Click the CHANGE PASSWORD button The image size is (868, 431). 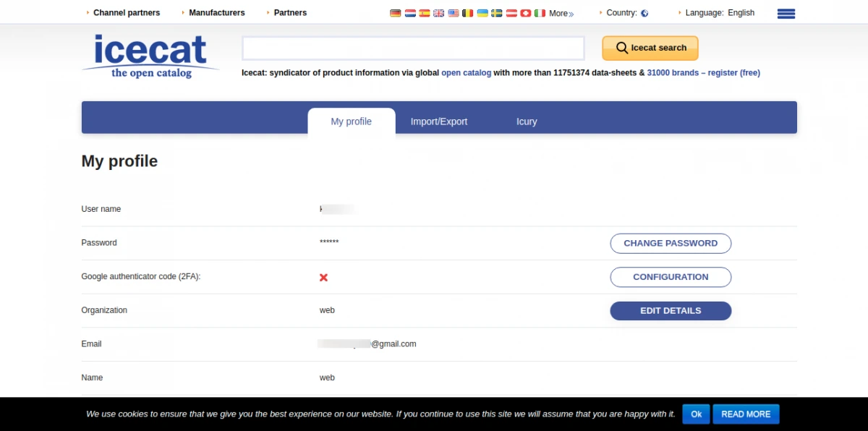coord(671,243)
